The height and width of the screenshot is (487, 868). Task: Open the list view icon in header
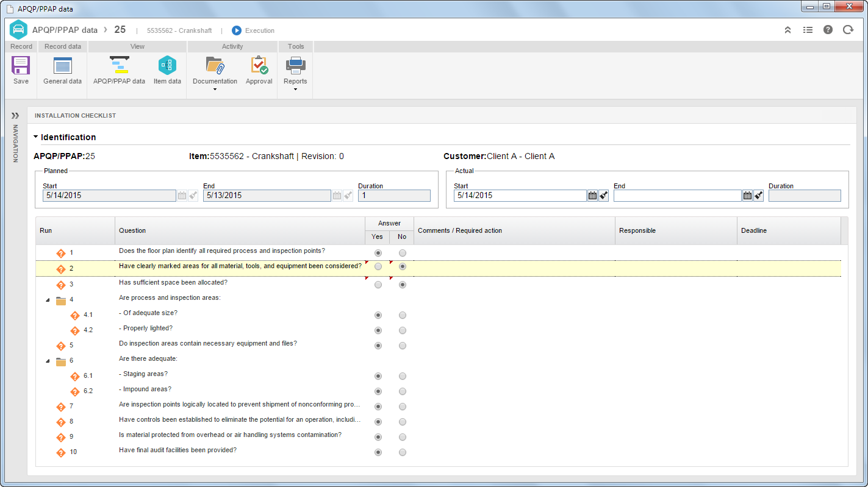coord(808,30)
